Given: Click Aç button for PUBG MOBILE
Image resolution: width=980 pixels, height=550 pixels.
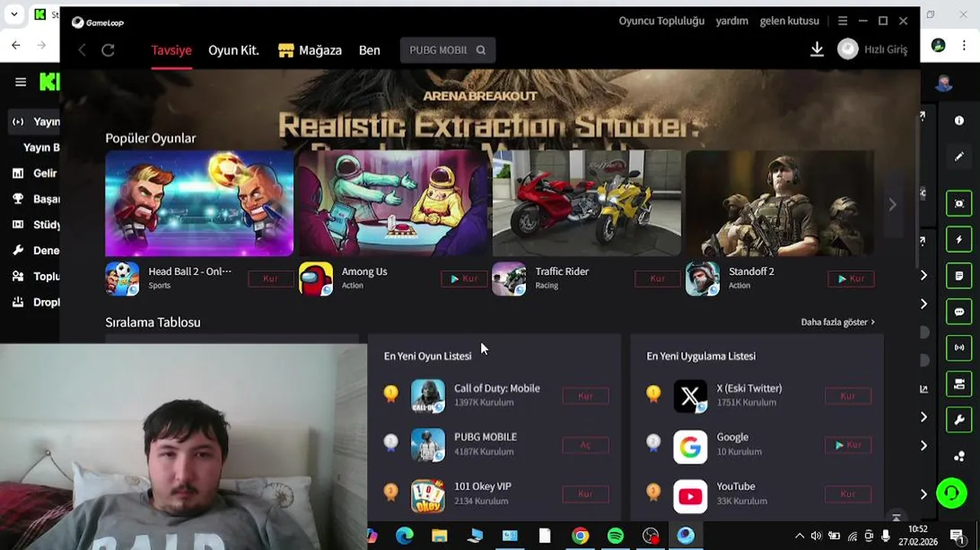Looking at the screenshot, I should click(585, 445).
